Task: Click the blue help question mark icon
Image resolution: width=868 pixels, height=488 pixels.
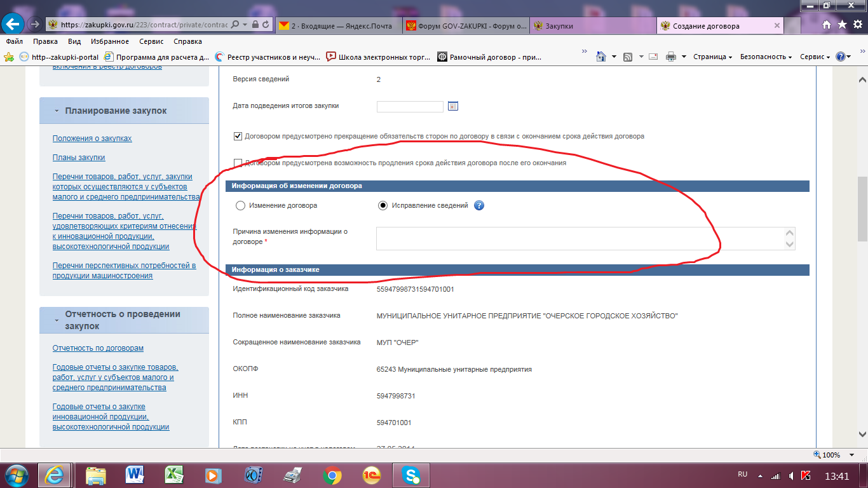Action: tap(479, 205)
